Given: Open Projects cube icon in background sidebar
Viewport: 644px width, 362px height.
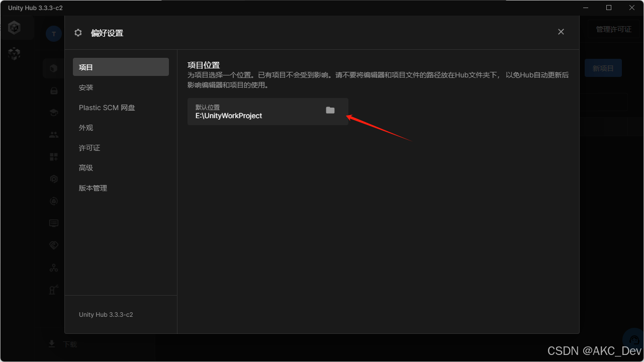Looking at the screenshot, I should point(54,68).
